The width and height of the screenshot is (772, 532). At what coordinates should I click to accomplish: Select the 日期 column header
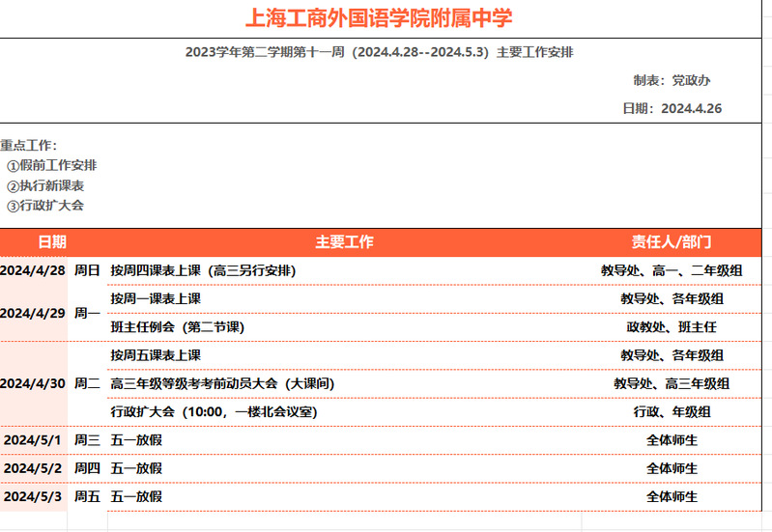[52, 241]
